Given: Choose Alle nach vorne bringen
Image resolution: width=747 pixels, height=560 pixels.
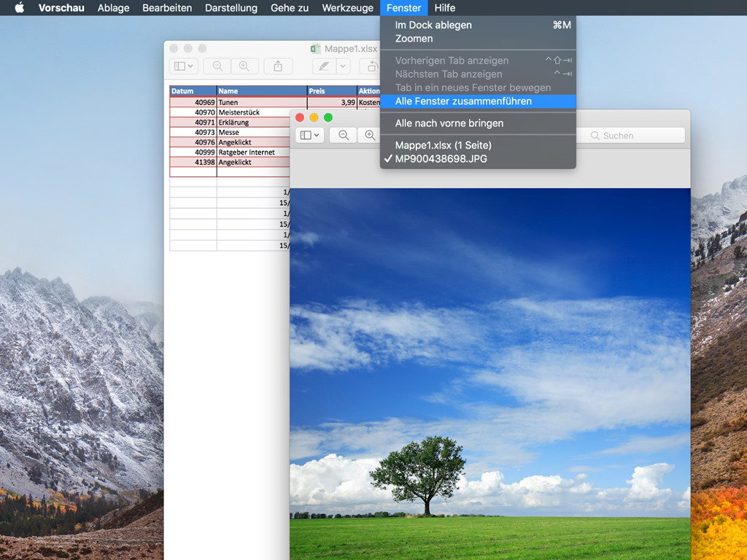Looking at the screenshot, I should (x=449, y=123).
